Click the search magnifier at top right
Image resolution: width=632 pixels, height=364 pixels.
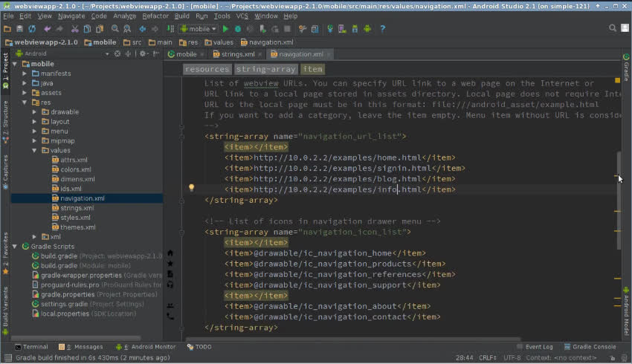coord(612,28)
